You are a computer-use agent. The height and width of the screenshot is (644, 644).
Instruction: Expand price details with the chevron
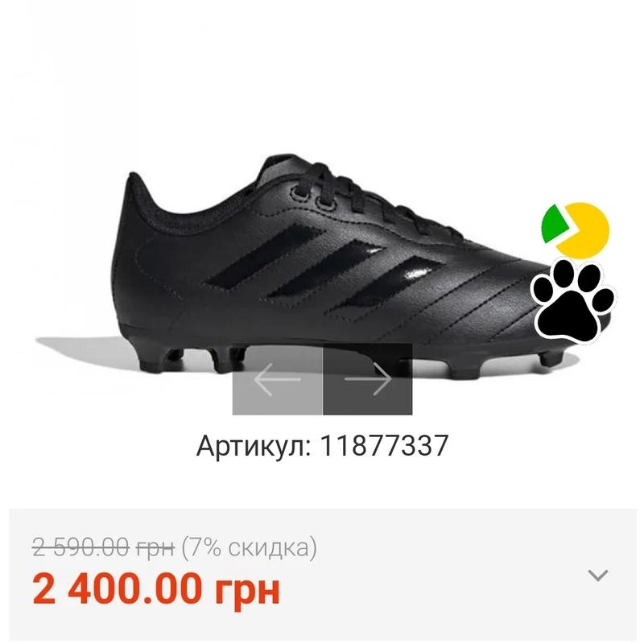(597, 575)
